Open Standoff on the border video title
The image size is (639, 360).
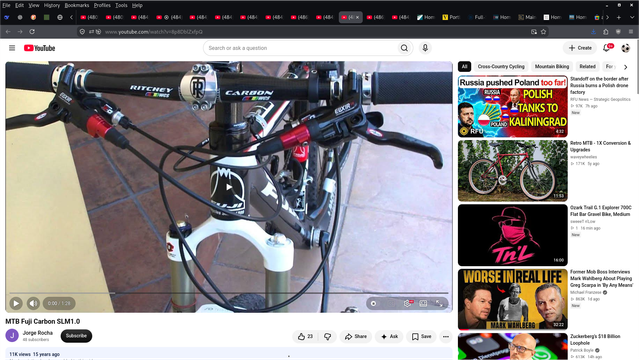[x=599, y=85]
